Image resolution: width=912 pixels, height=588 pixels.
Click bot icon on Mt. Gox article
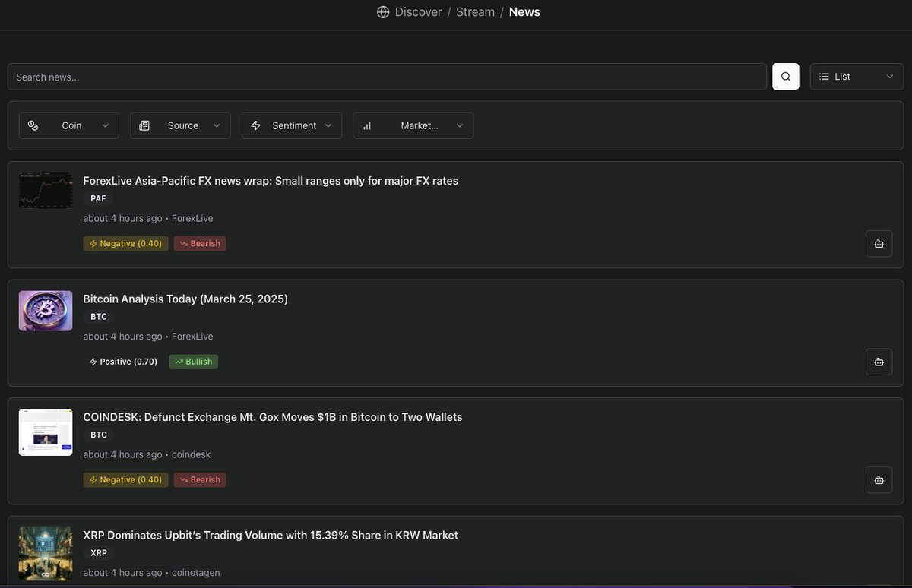tap(879, 480)
